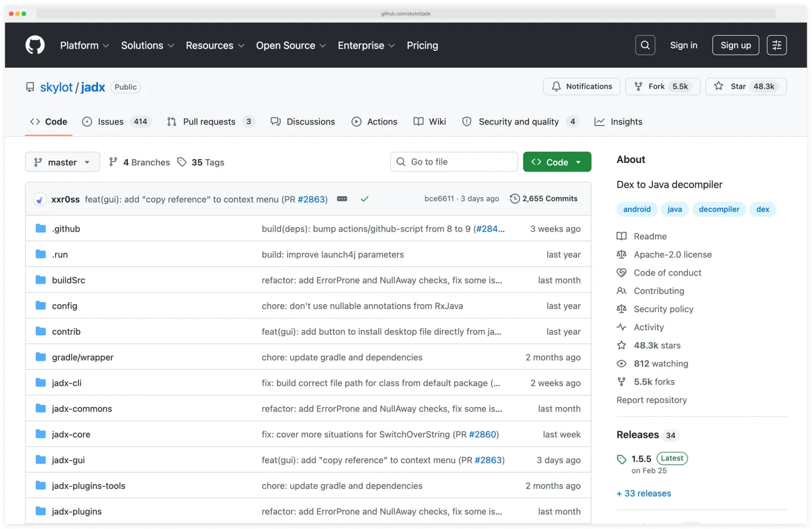This screenshot has height=529, width=812.
Task: Click the branch icon beside 4 Branches
Action: (113, 162)
